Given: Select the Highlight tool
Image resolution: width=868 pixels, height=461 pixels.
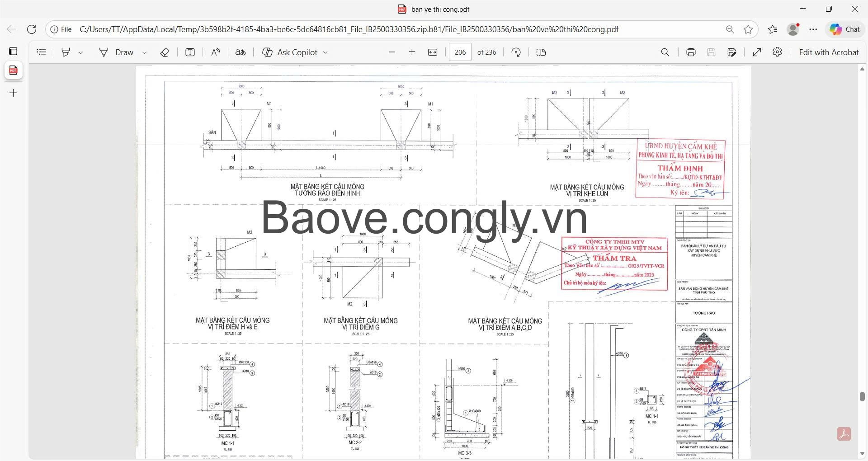Looking at the screenshot, I should pos(66,52).
